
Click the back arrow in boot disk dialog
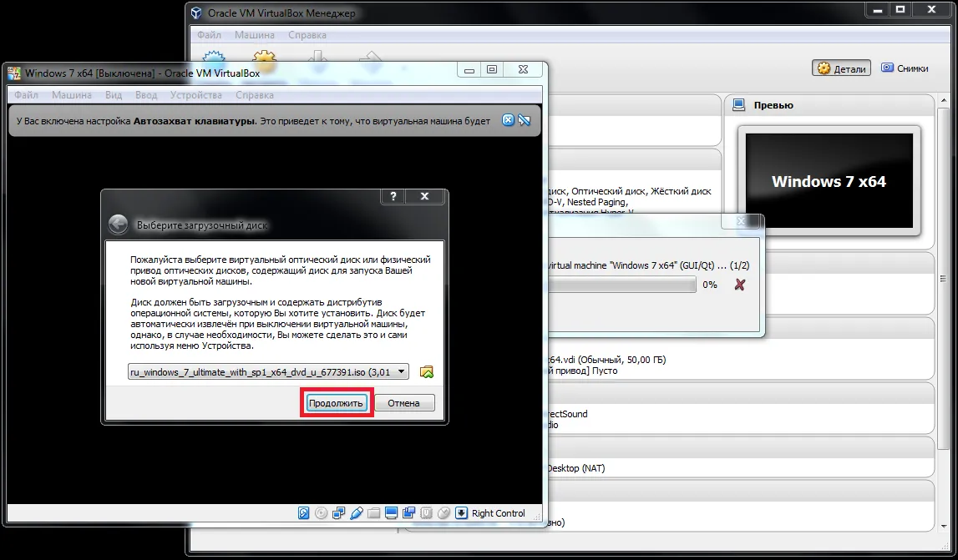pos(119,225)
